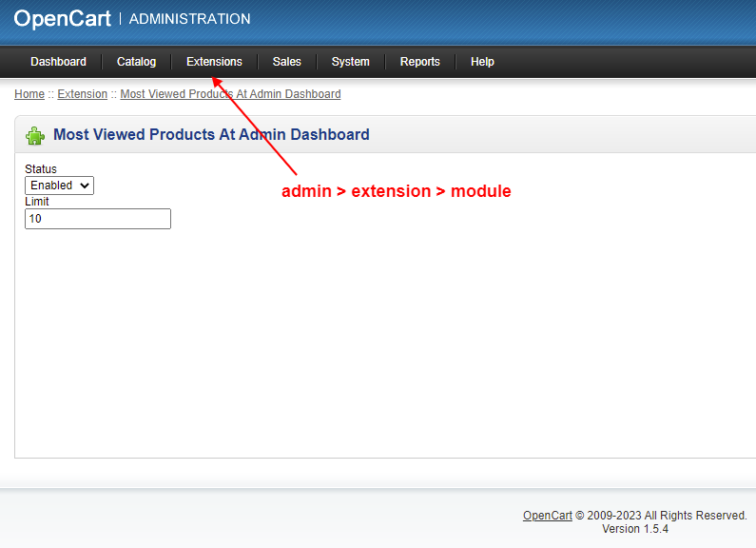The image size is (756, 548).
Task: Click the page heading Most Viewed Products
Action: (211, 134)
